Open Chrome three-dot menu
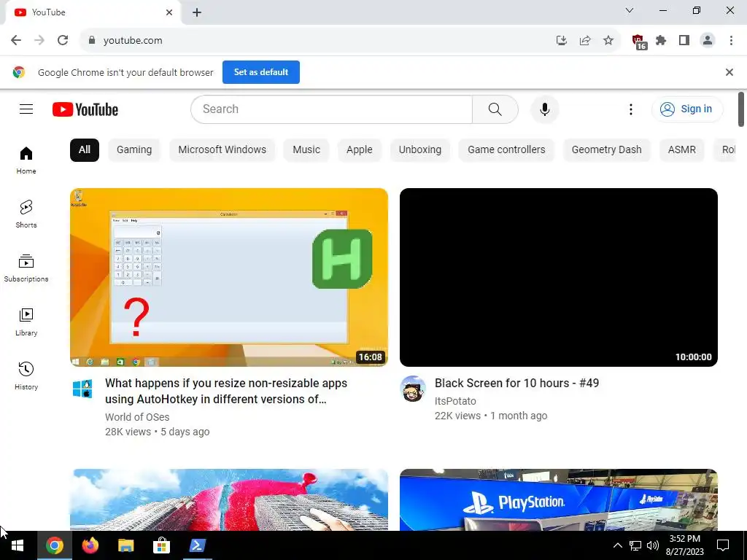This screenshot has width=747, height=560. [x=731, y=41]
